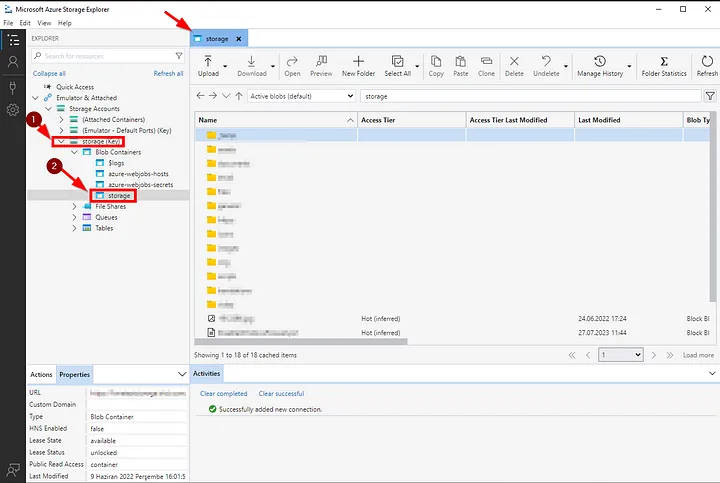Click the Clear completed link
The height and width of the screenshot is (483, 720).
click(x=223, y=393)
